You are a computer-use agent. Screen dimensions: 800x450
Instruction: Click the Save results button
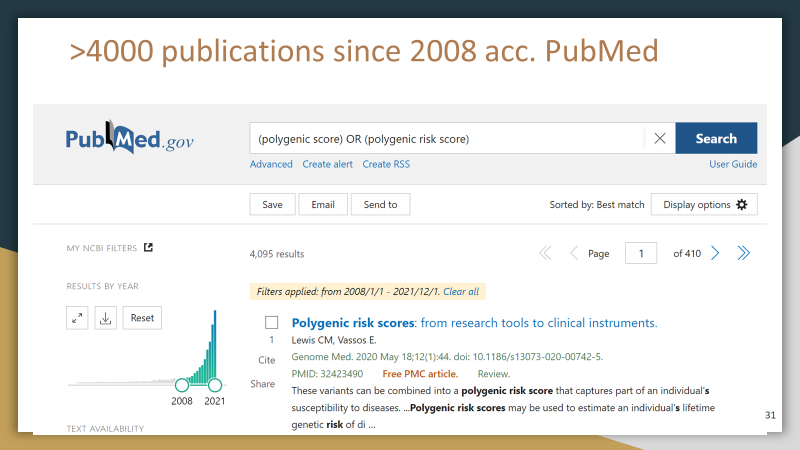(272, 204)
